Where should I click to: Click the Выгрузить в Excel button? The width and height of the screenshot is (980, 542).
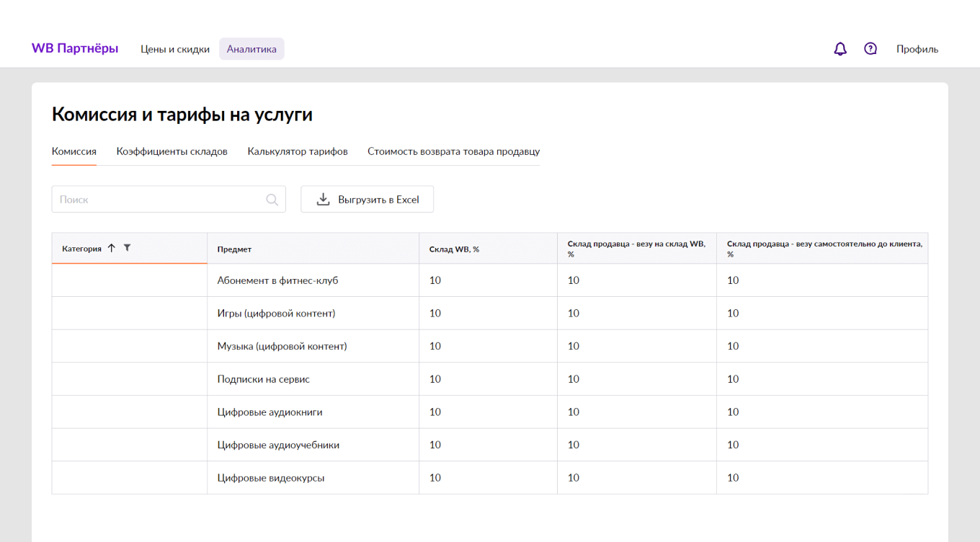367,199
